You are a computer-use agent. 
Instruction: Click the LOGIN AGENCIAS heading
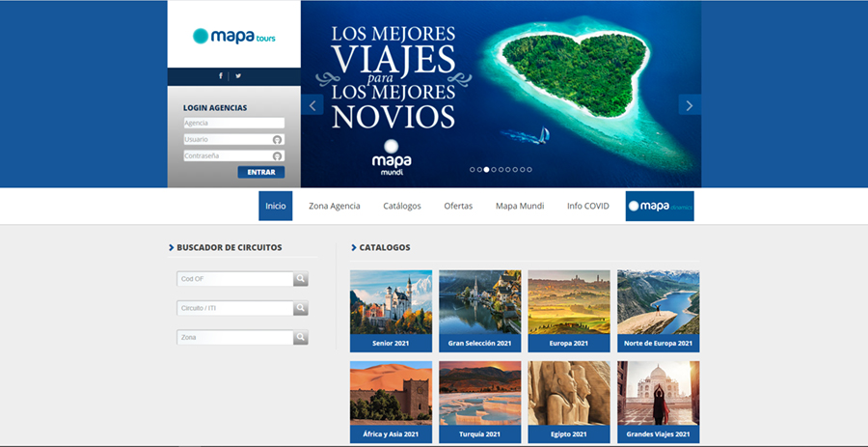[215, 108]
